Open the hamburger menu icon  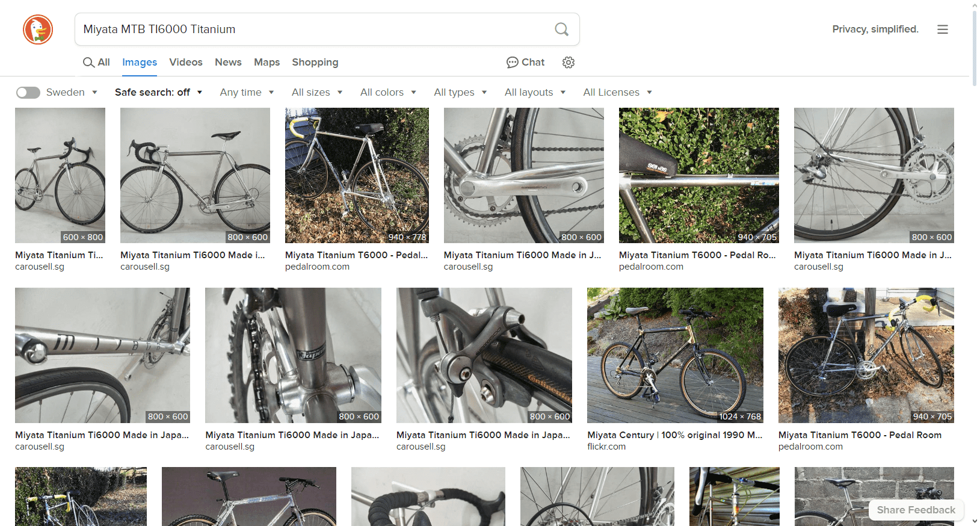[x=942, y=29]
